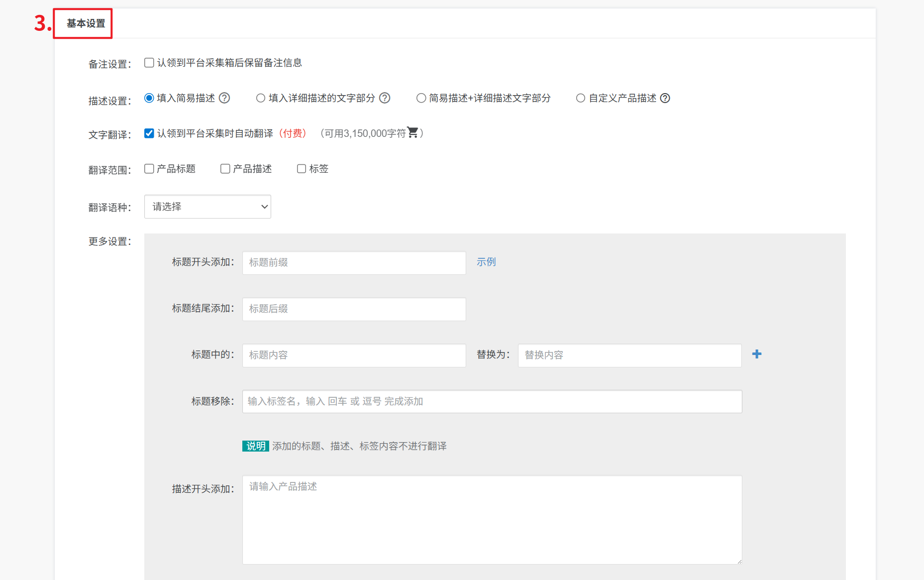924x580 pixels.
Task: Click 替换内容 input field
Action: pos(629,355)
